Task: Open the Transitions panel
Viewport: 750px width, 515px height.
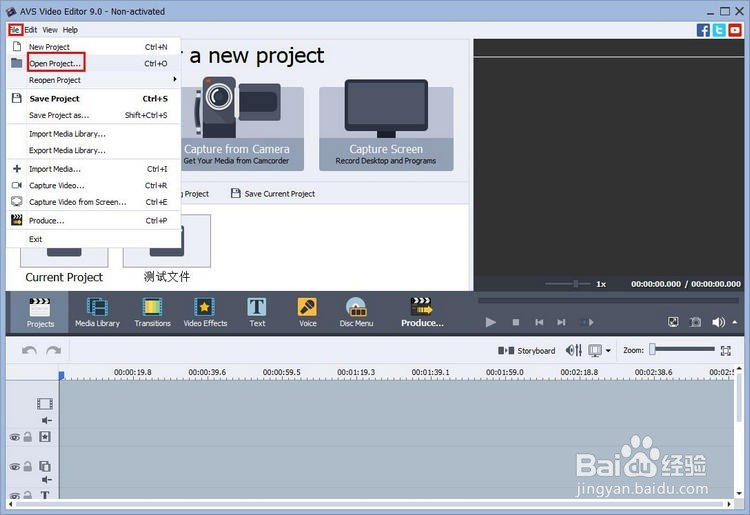Action: pos(152,312)
